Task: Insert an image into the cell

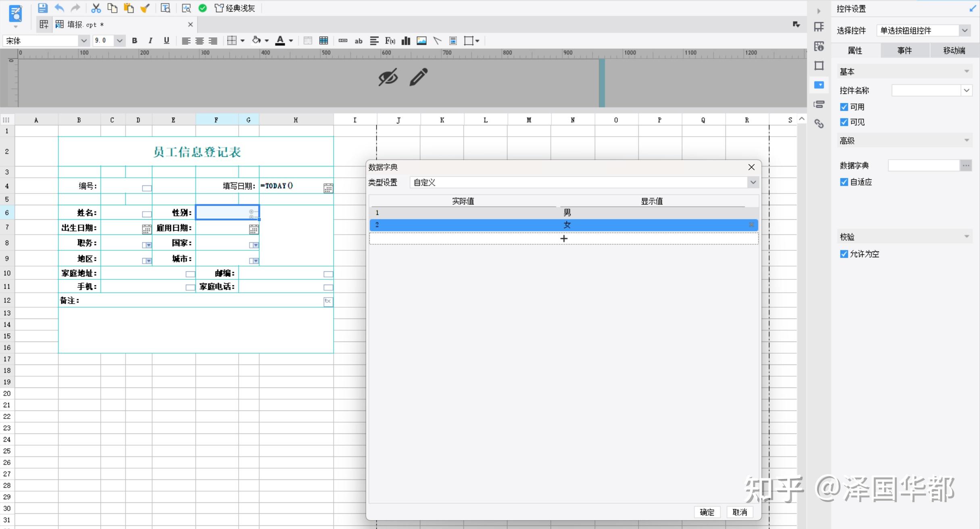Action: pyautogui.click(x=421, y=41)
